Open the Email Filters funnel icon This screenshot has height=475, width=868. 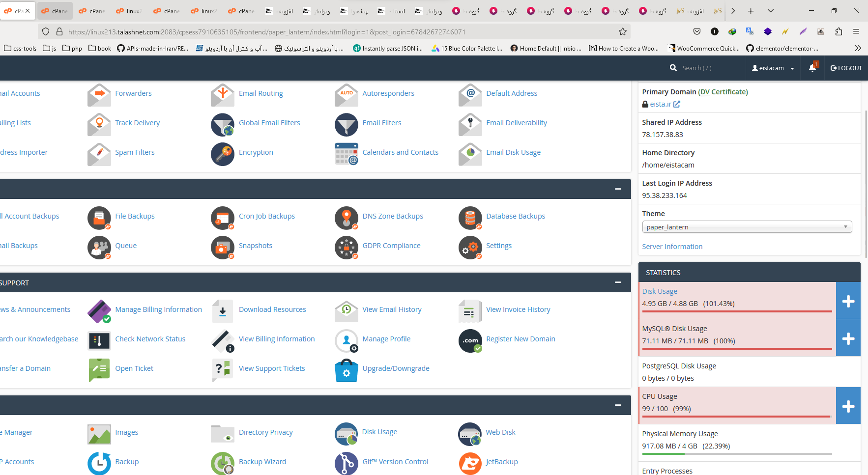[x=347, y=125]
